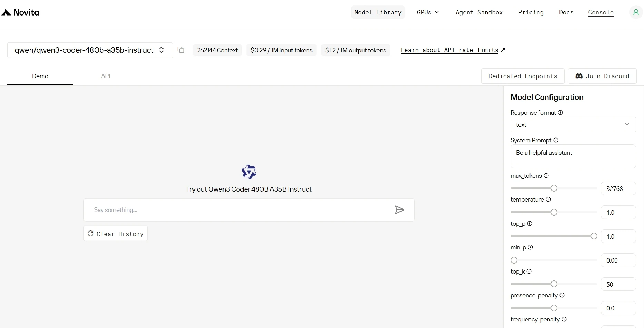This screenshot has width=644, height=328.
Task: Click the presence_penalty slider handle
Action: 554,308
